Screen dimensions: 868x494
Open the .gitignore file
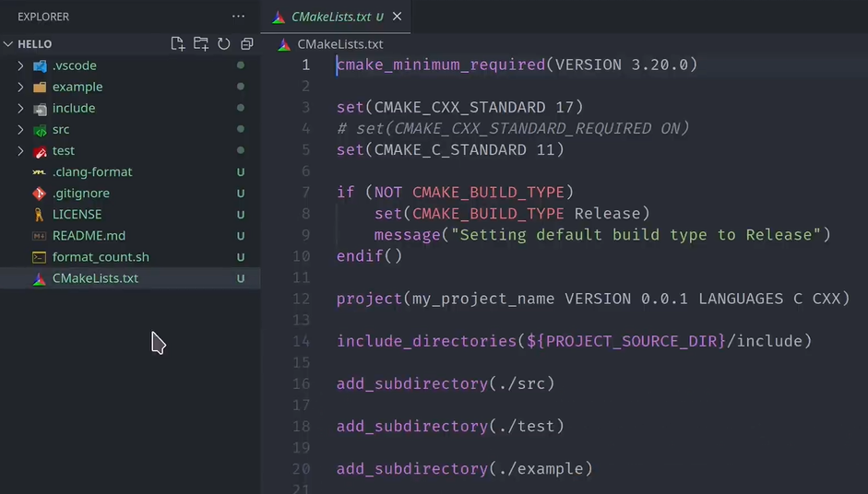(81, 193)
